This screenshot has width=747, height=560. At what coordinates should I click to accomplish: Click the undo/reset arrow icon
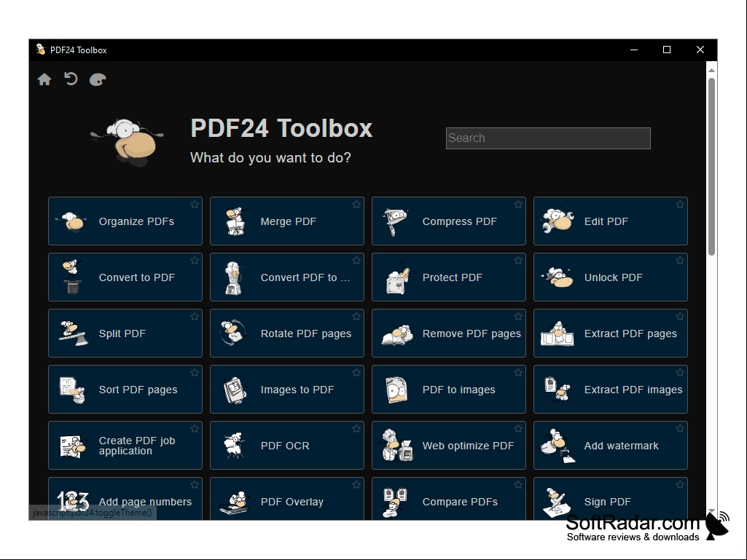[x=71, y=79]
